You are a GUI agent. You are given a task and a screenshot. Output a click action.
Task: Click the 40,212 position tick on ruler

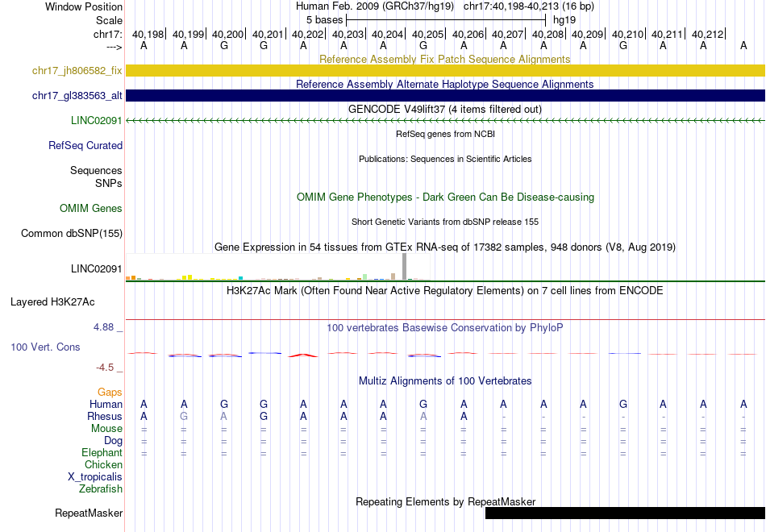[708, 34]
